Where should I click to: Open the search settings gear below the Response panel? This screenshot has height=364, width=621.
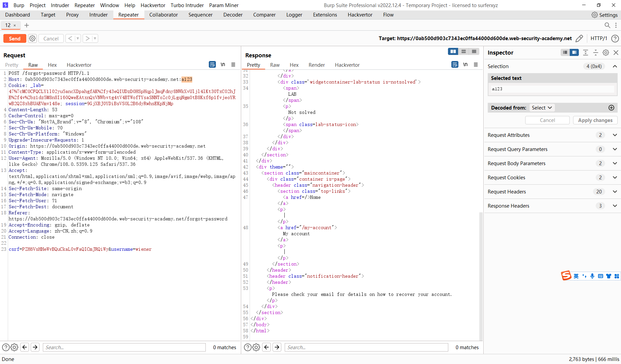pyautogui.click(x=256, y=347)
